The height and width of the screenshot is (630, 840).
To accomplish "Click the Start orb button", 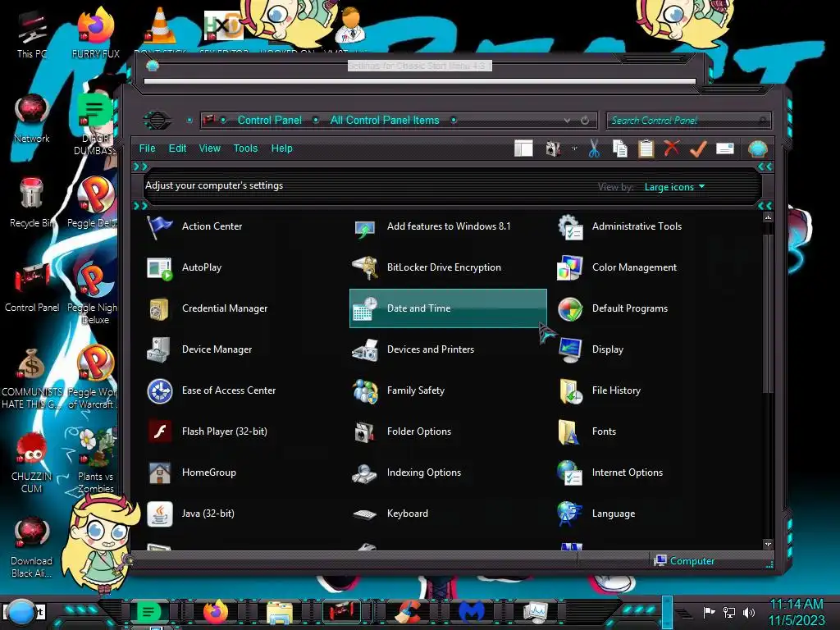I will [21, 613].
